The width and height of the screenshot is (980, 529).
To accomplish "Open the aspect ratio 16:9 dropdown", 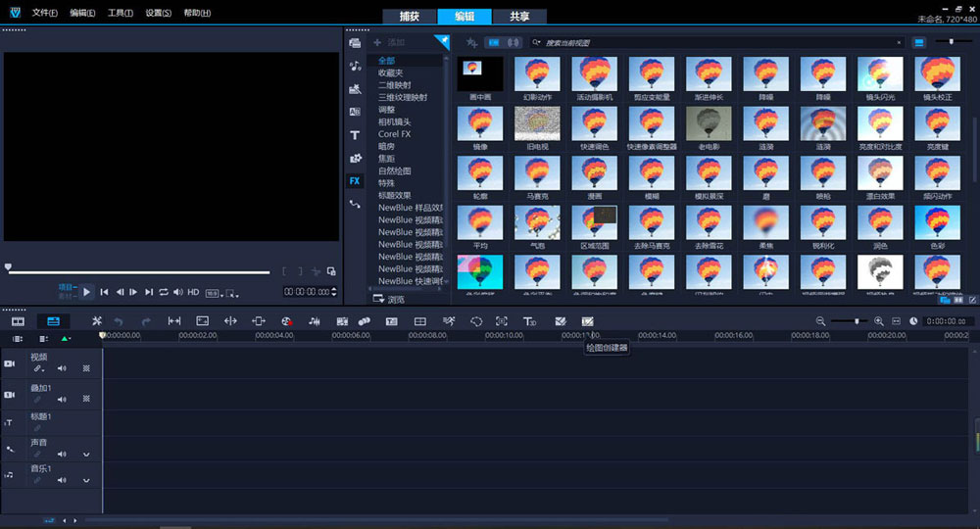I will [213, 293].
